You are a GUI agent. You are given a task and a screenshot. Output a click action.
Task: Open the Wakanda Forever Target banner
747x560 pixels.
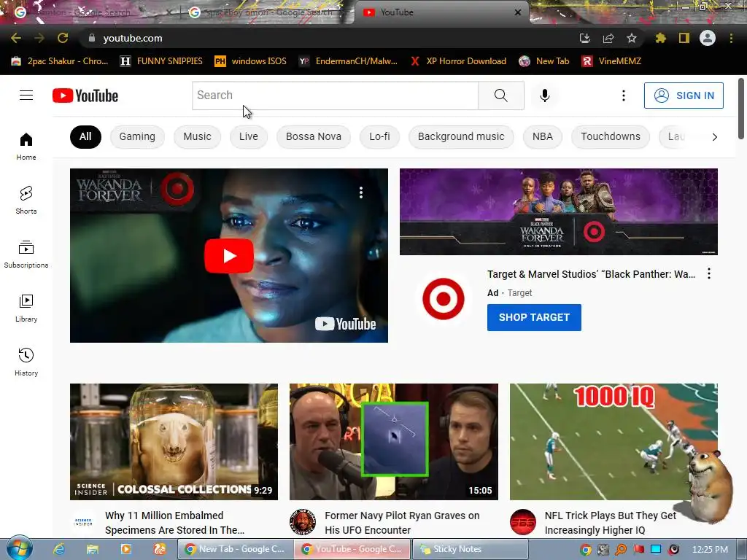pyautogui.click(x=558, y=211)
